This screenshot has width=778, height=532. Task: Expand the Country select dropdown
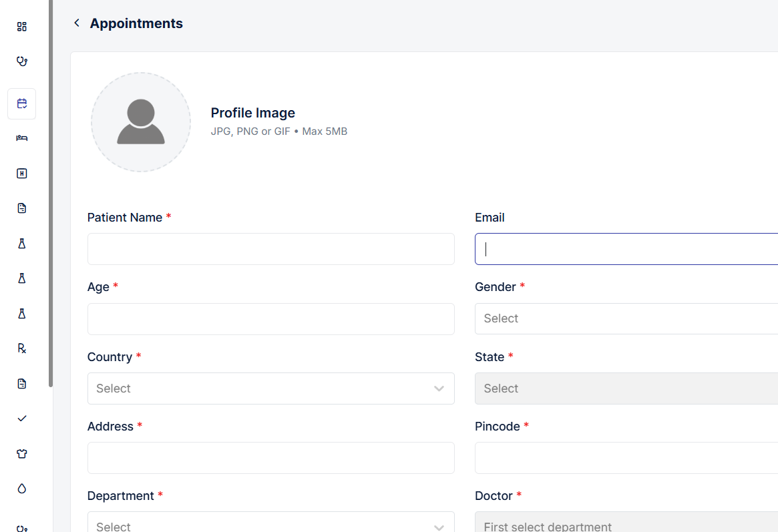(270, 388)
